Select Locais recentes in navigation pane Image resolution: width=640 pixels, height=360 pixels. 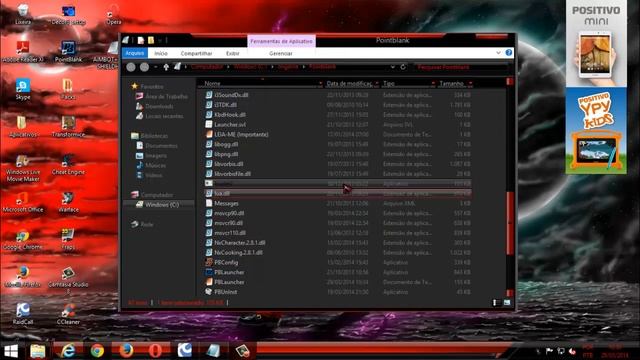(x=159, y=116)
